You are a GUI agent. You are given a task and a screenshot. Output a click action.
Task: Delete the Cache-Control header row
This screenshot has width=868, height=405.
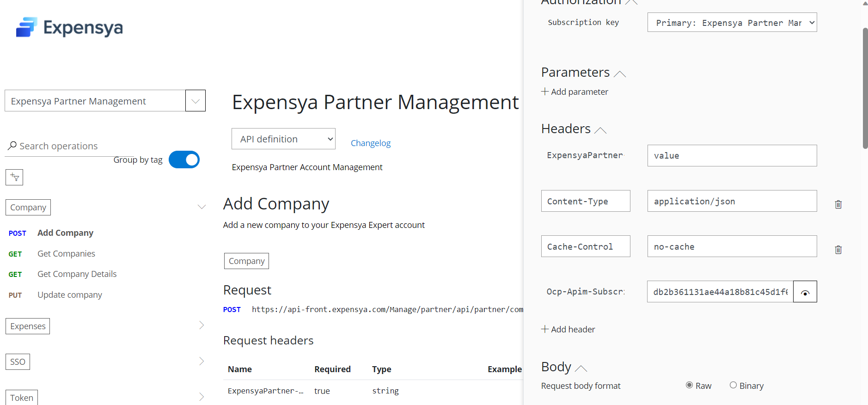click(x=838, y=250)
